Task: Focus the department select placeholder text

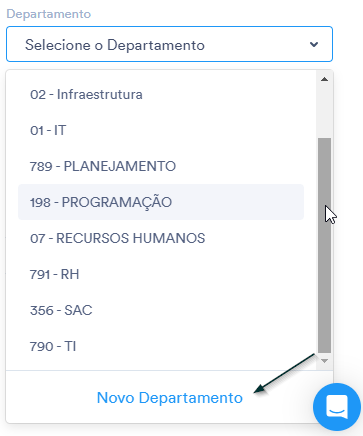Action: 115,45
